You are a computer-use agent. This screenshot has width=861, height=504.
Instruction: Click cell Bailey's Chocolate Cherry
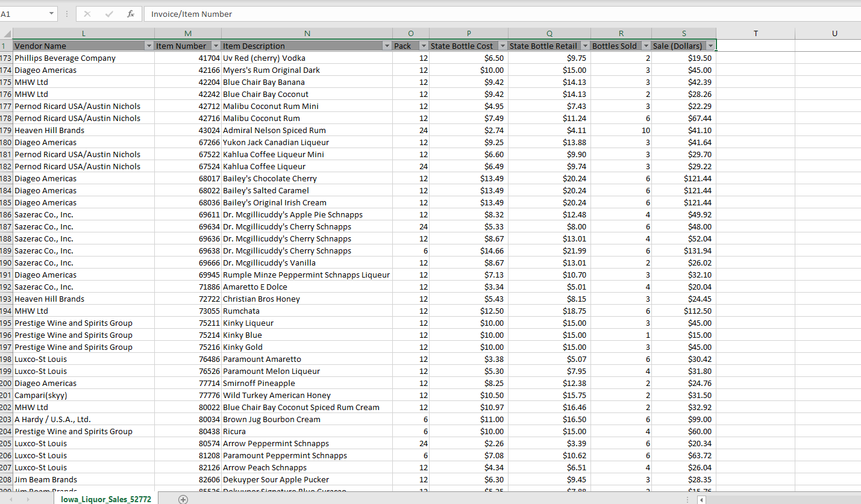click(x=307, y=178)
